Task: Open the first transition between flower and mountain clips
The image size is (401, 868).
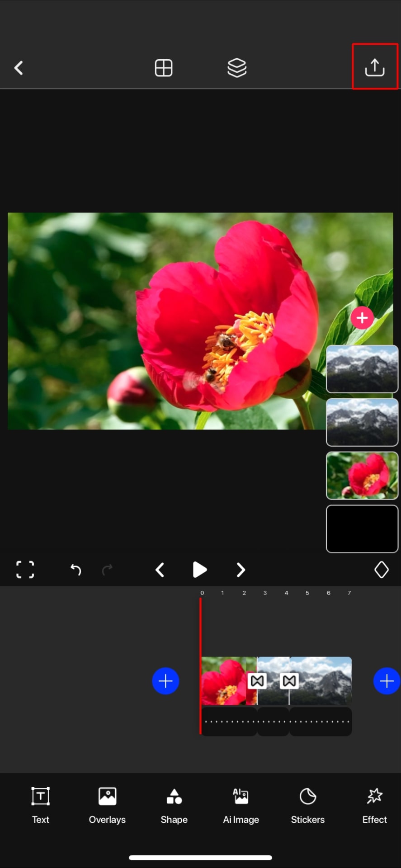Action: (257, 681)
